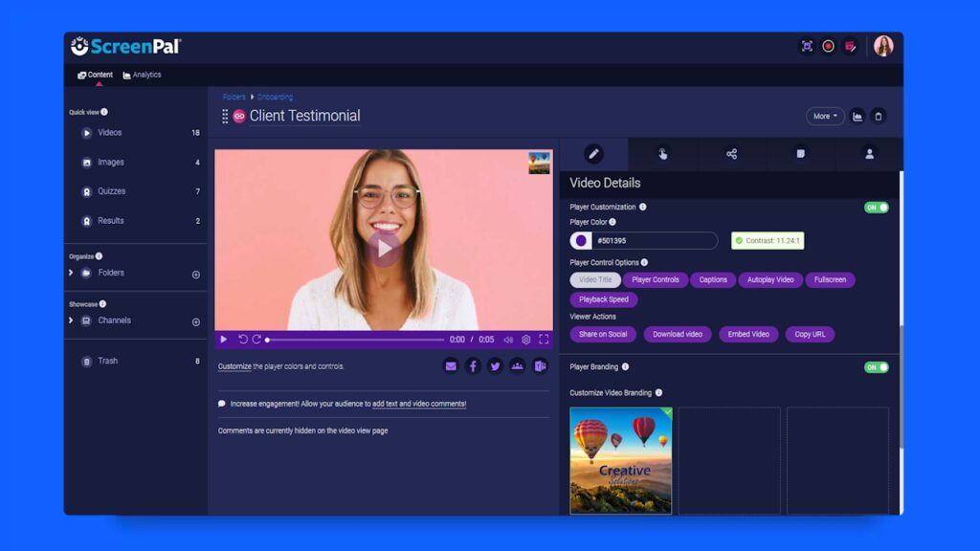Image resolution: width=980 pixels, height=551 pixels.
Task: Share the video on Twitter
Action: pos(495,365)
